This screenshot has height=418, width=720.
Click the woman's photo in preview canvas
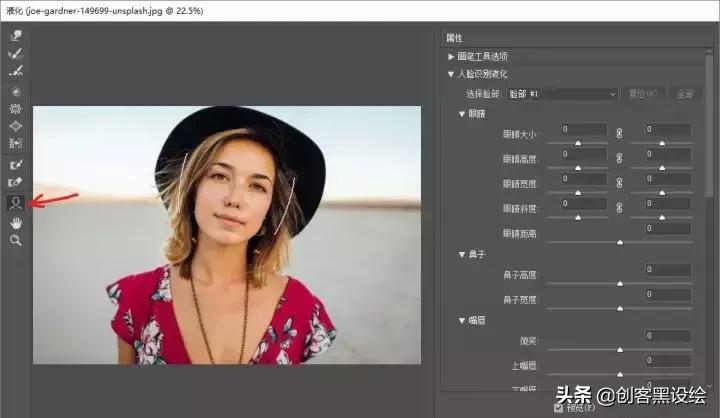227,235
